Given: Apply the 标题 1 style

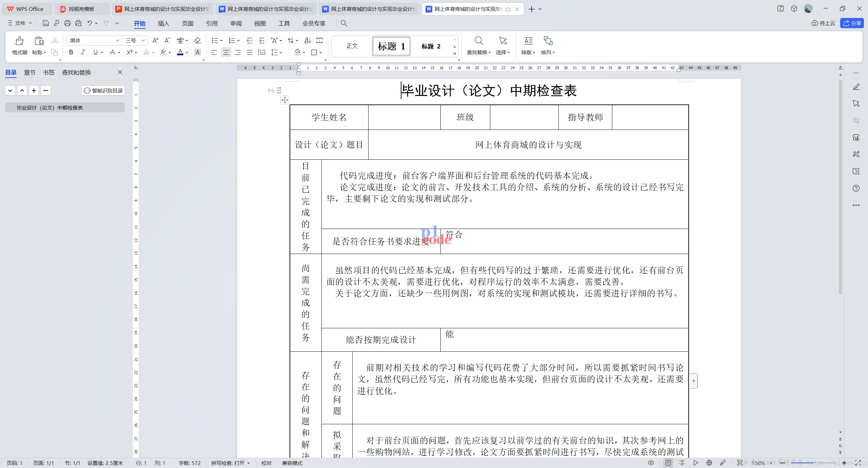Looking at the screenshot, I should pos(391,46).
